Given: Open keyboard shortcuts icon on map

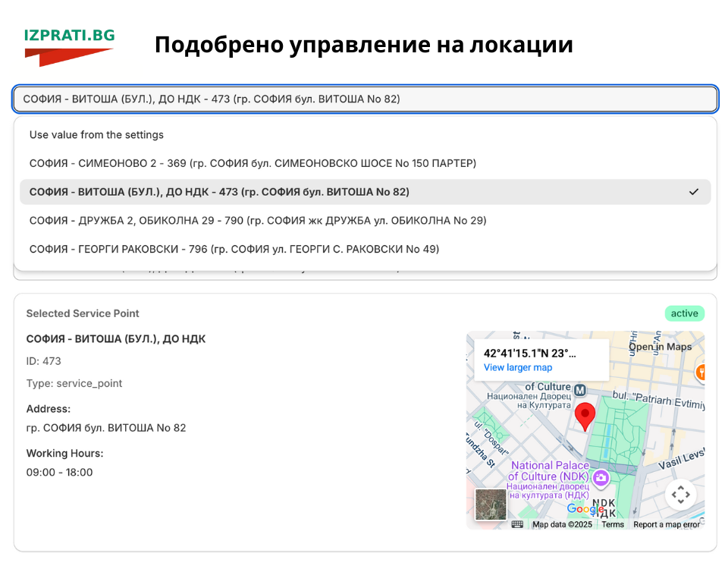Looking at the screenshot, I should [x=517, y=524].
